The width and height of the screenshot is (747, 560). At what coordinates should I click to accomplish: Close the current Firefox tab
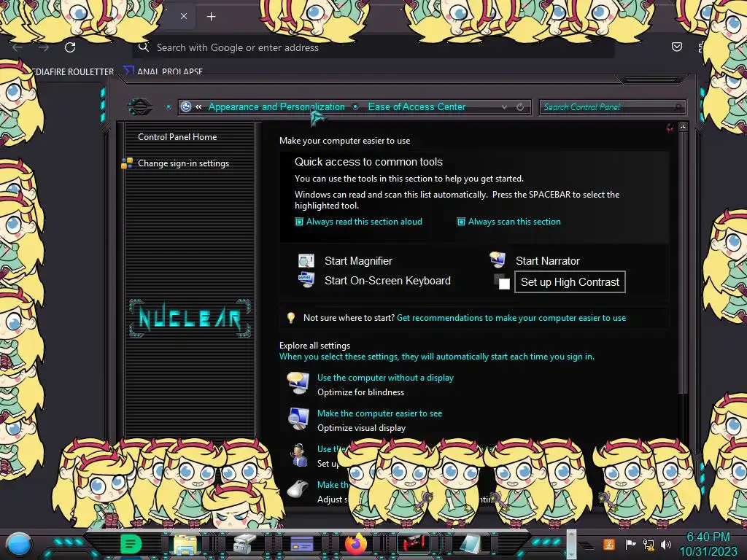pyautogui.click(x=183, y=16)
